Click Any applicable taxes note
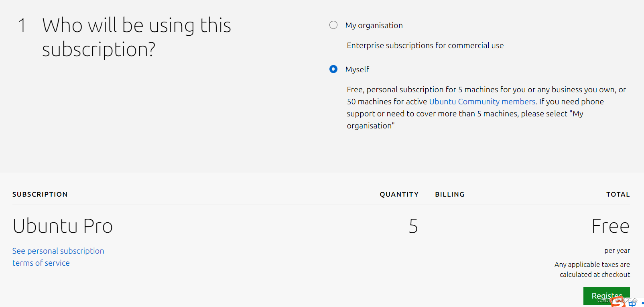644x307 pixels. tap(592, 269)
